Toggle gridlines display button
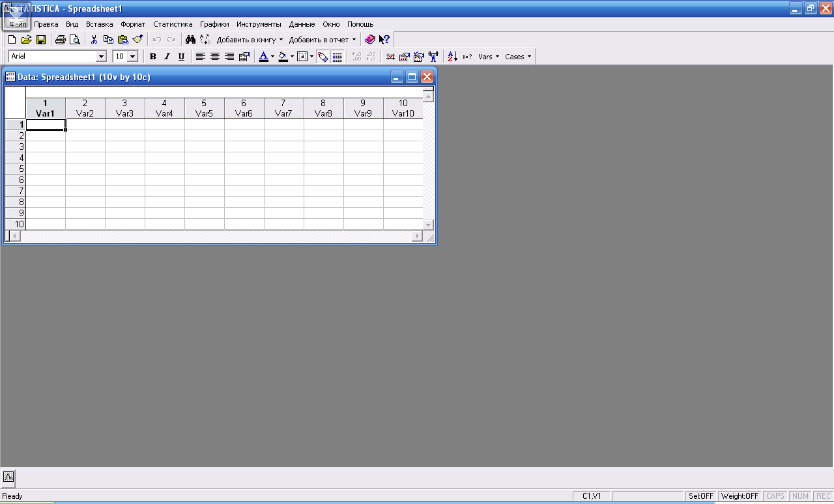 [337, 57]
